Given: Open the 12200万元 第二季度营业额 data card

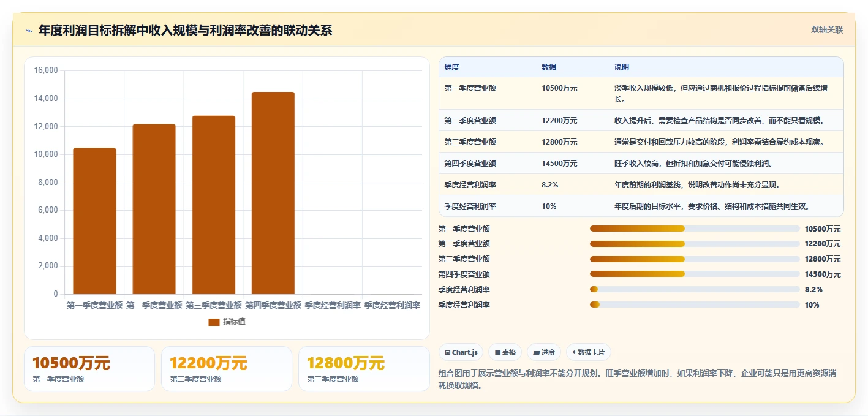Looking at the screenshot, I should (x=227, y=369).
